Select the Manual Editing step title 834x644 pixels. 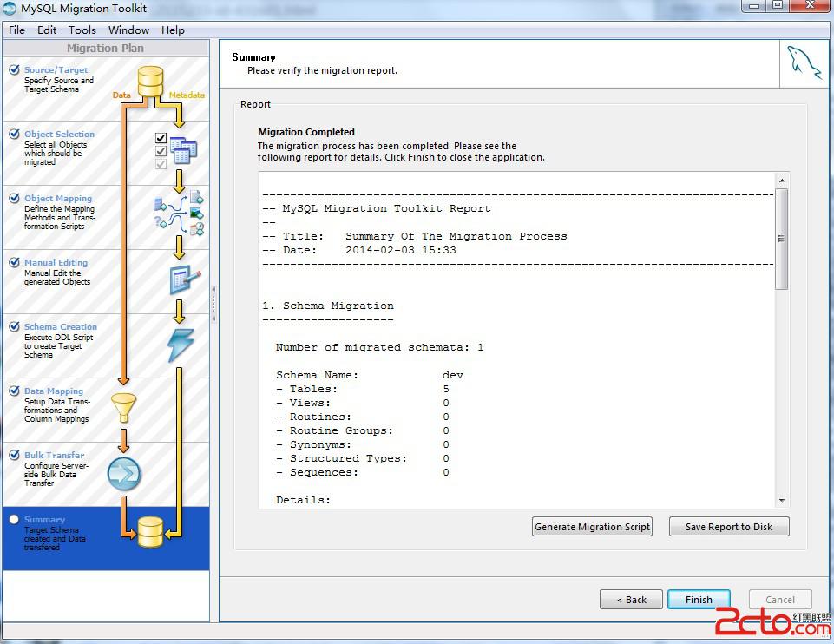pyautogui.click(x=56, y=262)
